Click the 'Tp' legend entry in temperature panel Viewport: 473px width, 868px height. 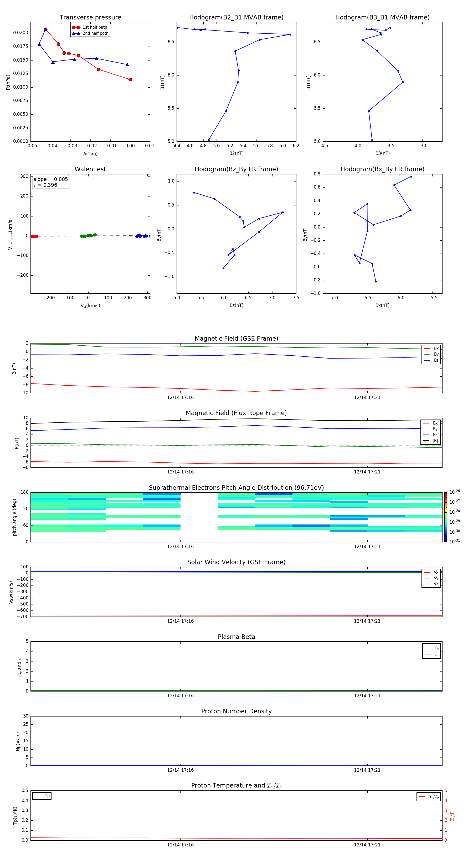click(42, 796)
